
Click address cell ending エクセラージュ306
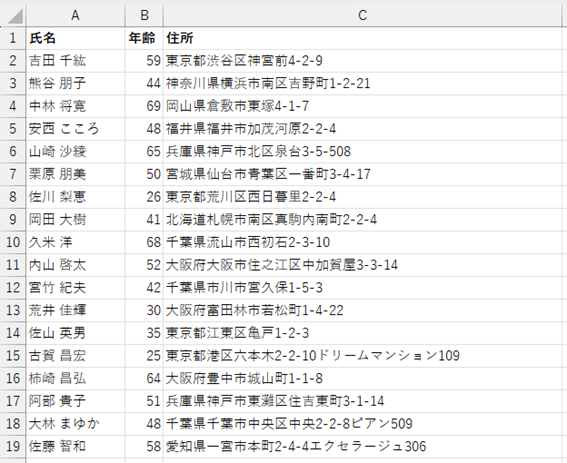(x=362, y=446)
